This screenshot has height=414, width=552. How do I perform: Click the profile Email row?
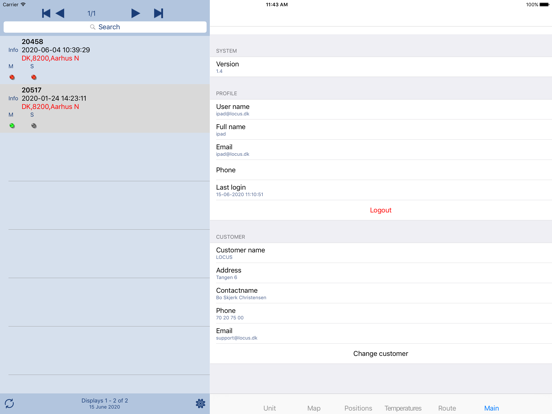381,150
